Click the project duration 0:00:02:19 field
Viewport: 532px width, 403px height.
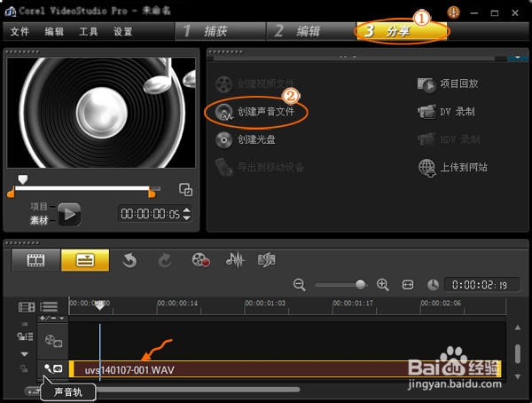[482, 285]
